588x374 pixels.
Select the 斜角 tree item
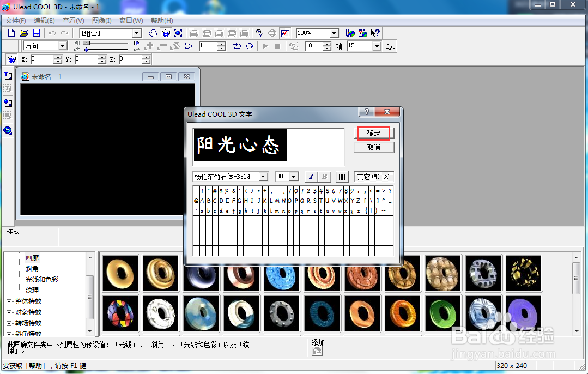point(32,269)
